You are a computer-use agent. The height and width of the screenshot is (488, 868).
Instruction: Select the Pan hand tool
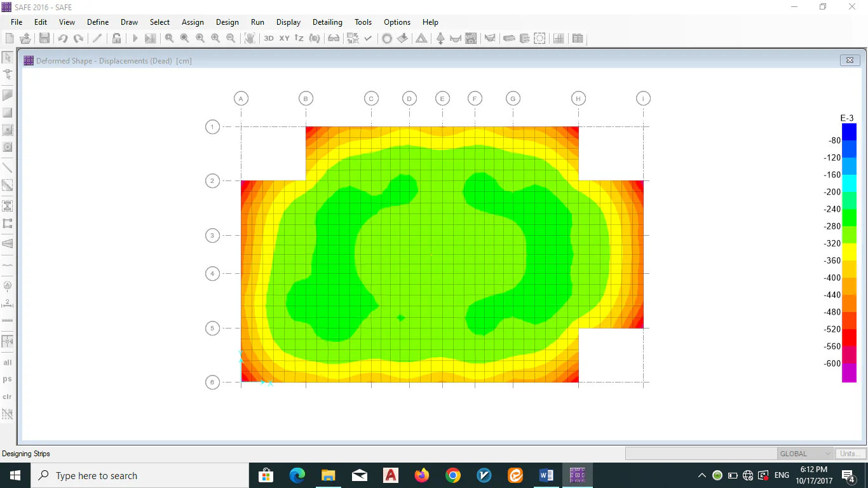[x=250, y=39]
